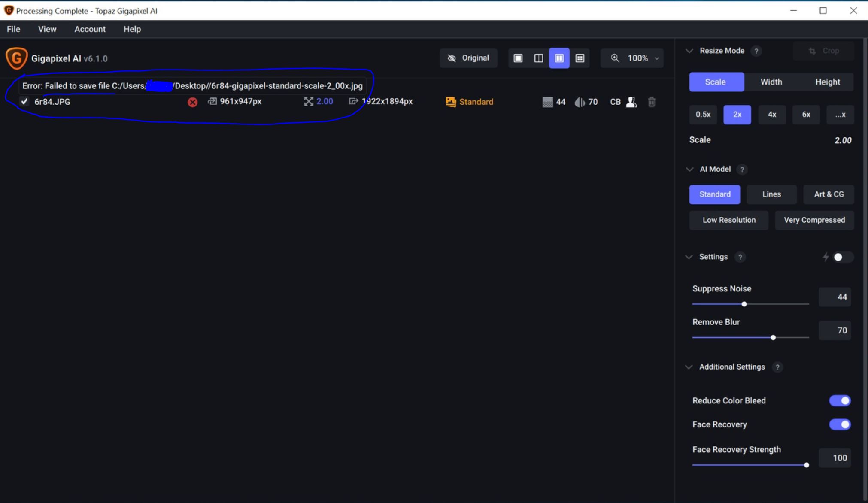Edit Face Recovery Strength value 100
Viewport: 868px width, 503px height.
point(835,458)
